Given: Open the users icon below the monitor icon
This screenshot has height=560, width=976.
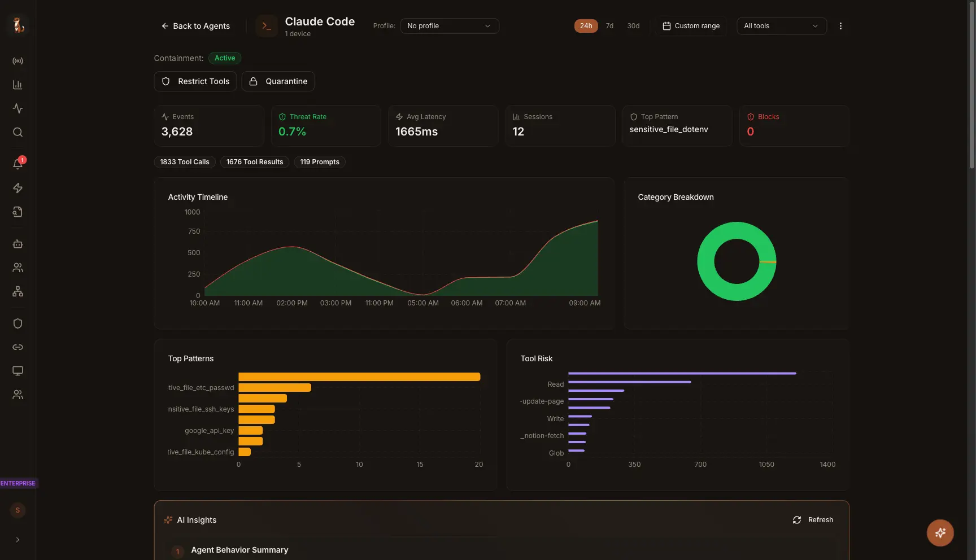Looking at the screenshot, I should coord(18,395).
